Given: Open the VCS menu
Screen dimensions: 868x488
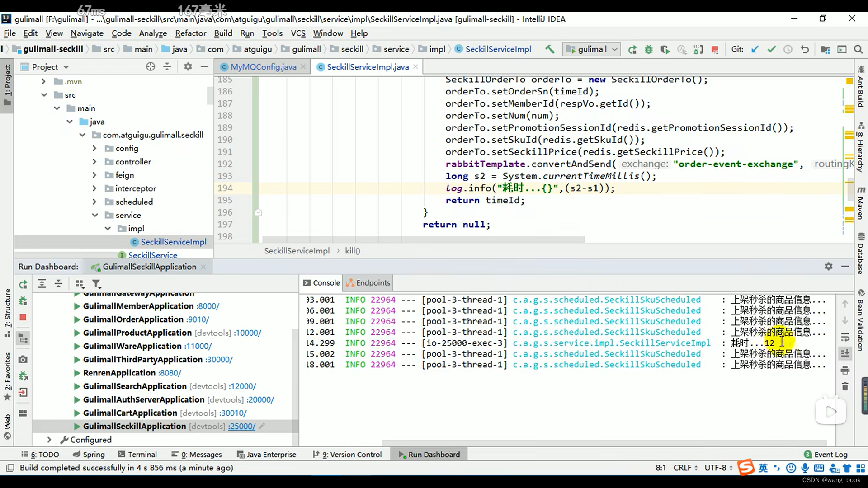Looking at the screenshot, I should point(298,33).
